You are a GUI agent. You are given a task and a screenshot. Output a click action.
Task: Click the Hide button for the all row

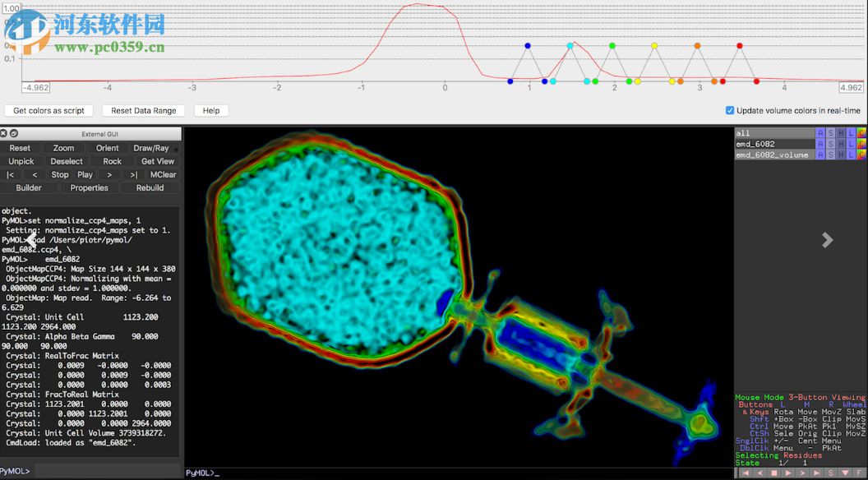tap(841, 133)
